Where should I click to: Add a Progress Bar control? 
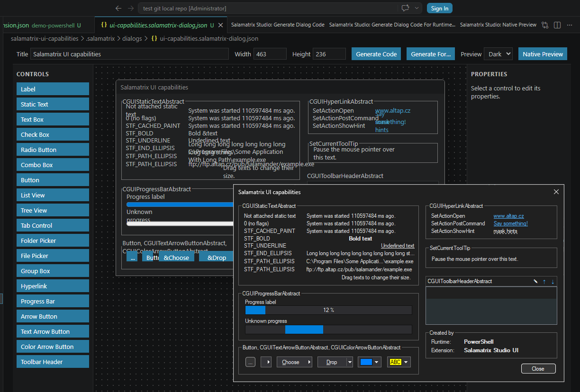(53, 301)
